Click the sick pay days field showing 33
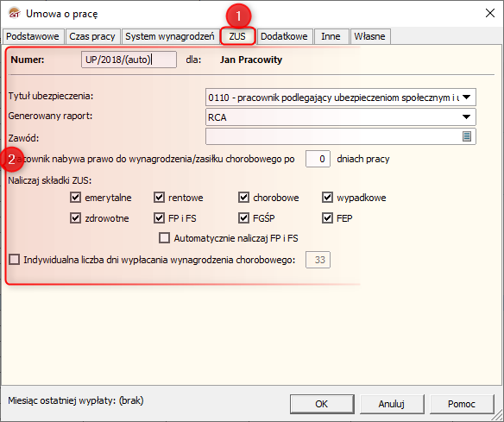504x422 pixels. 318,260
